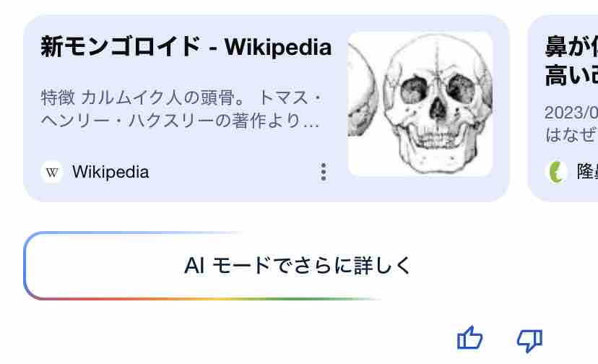Screen dimensions: 598x364
Task: Click the Wikipedia source name label
Action: (110, 172)
